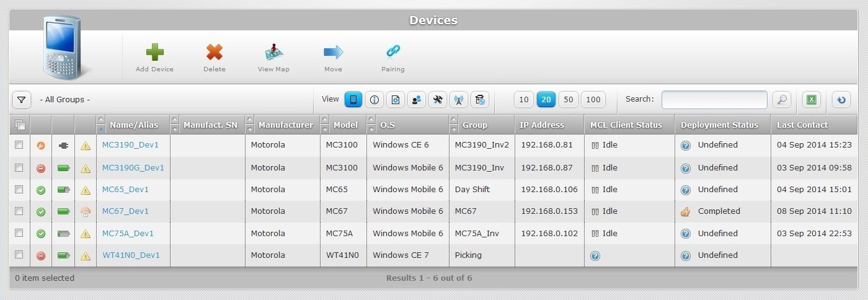
Task: Click the battery icon for MC75A_Dev1
Action: 63,234
